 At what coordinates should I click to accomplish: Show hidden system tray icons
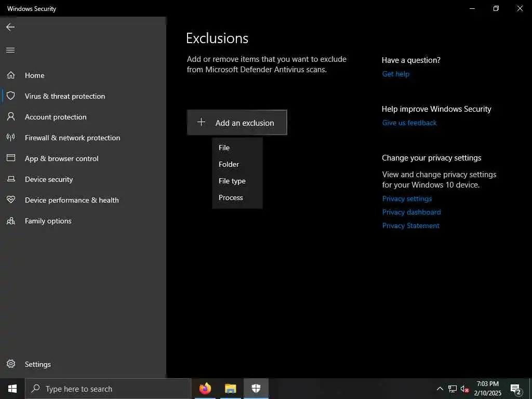pos(440,389)
